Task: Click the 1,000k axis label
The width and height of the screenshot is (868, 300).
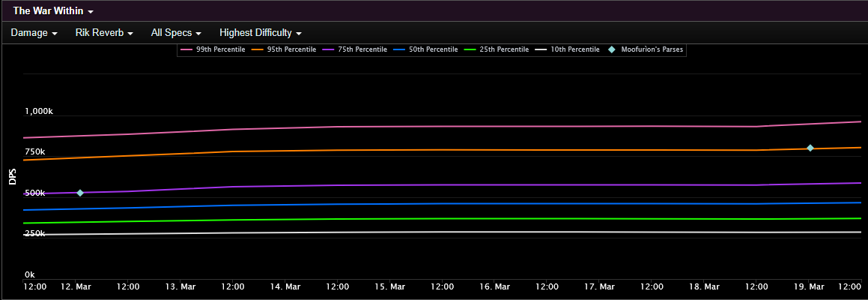Action: [x=39, y=111]
